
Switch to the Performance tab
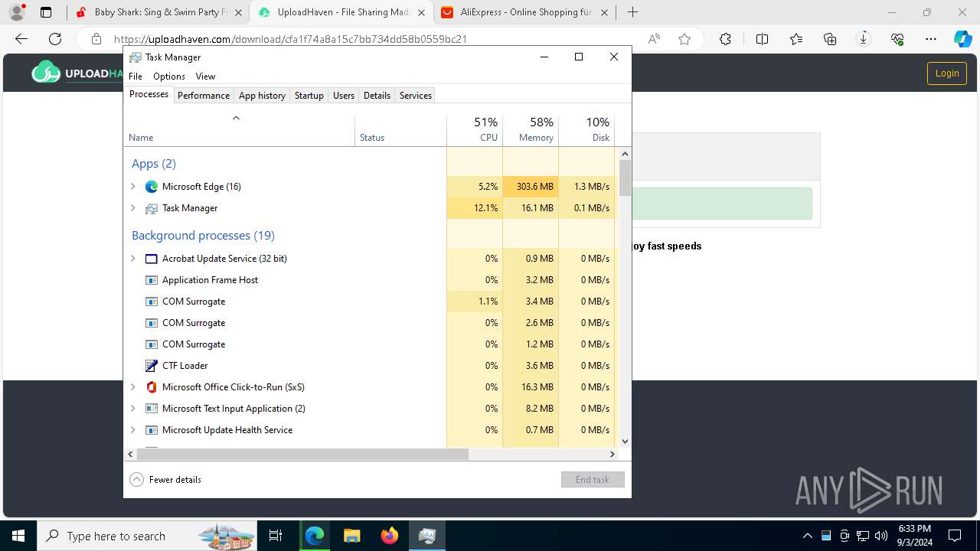pyautogui.click(x=204, y=96)
